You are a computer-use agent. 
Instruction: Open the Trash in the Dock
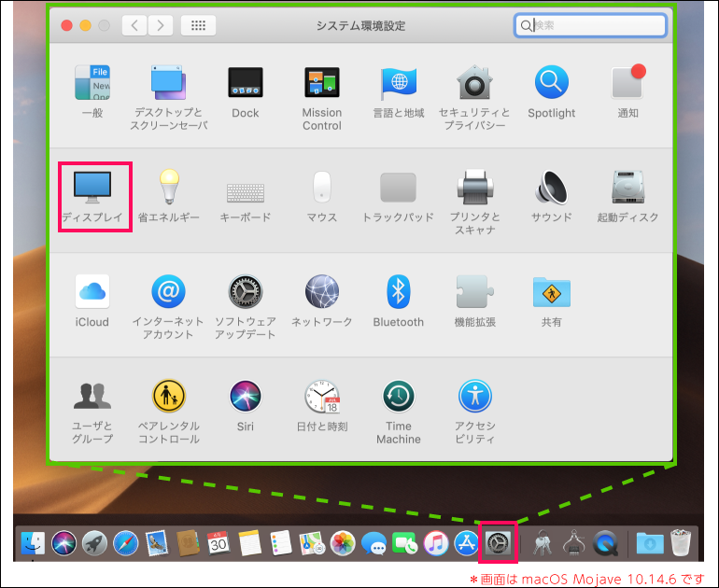[681, 543]
